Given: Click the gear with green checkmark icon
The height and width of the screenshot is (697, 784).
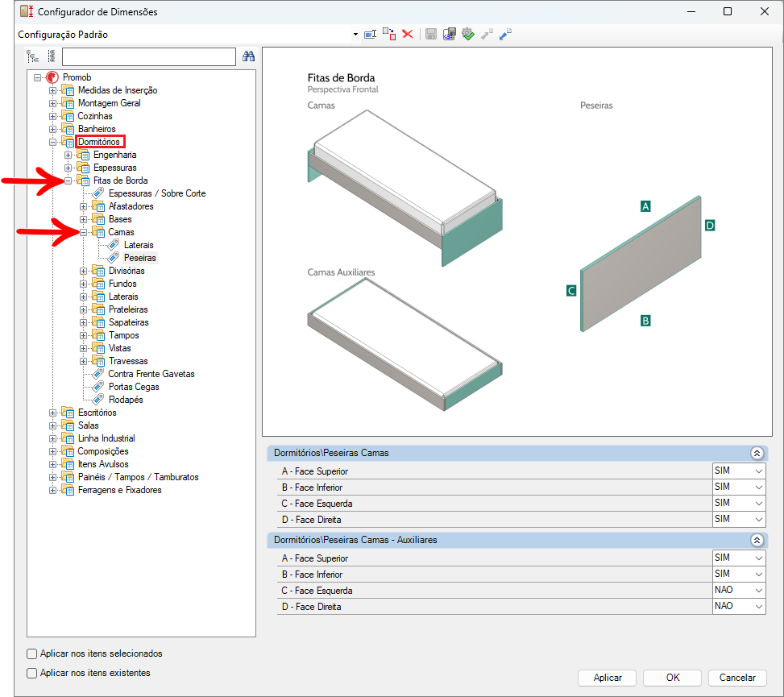Looking at the screenshot, I should 468,34.
